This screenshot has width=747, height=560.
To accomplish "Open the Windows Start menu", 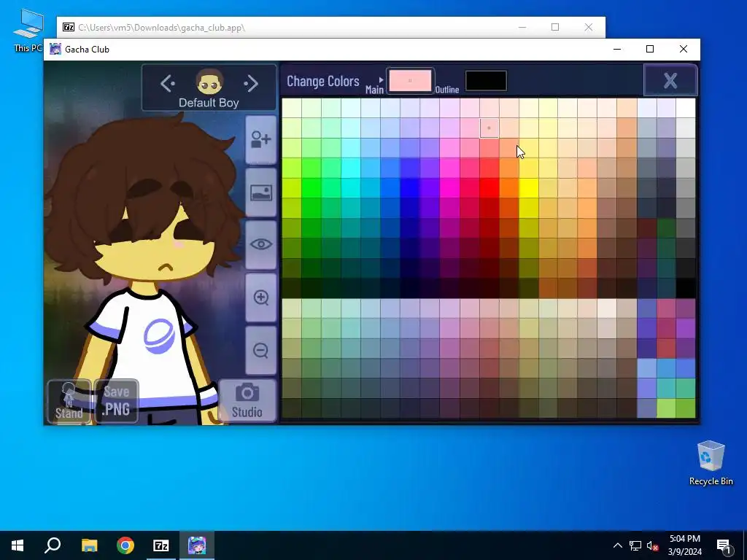I will [x=18, y=545].
